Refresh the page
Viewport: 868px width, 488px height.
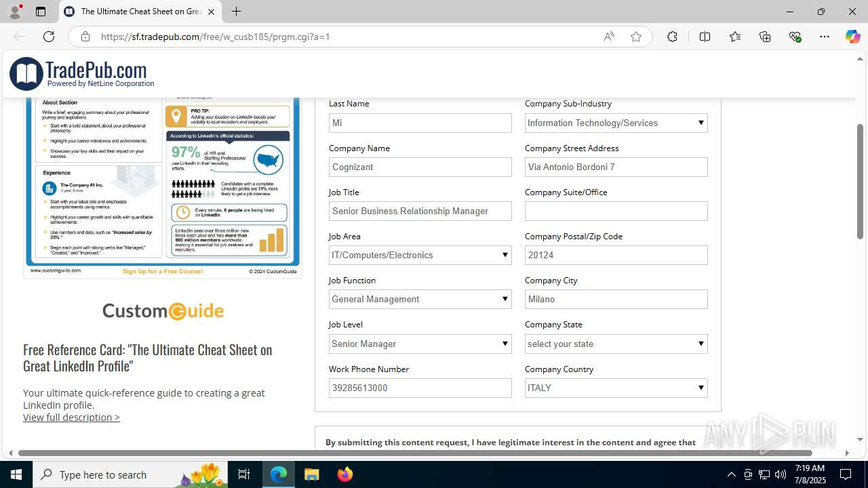[x=49, y=37]
